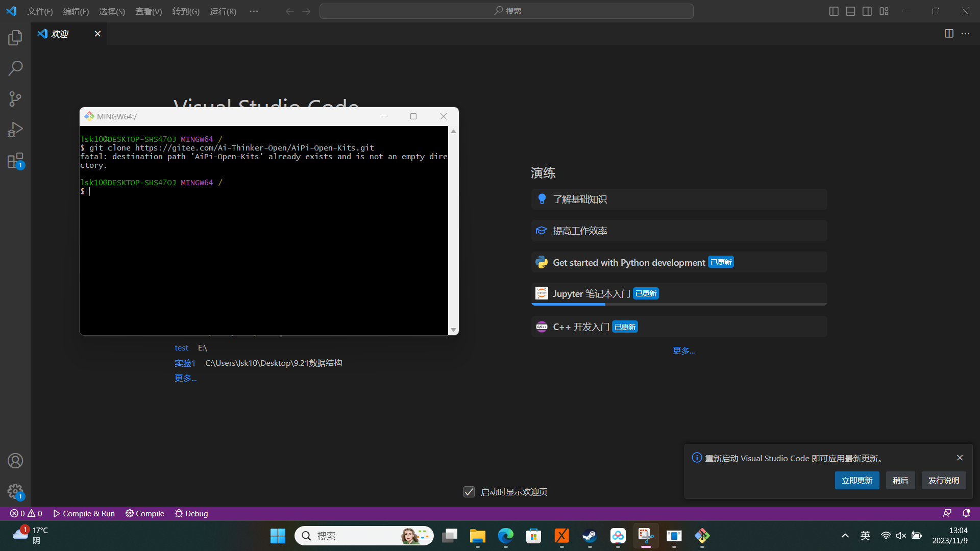Open the Source Control view
The image size is (980, 551).
pos(15,98)
